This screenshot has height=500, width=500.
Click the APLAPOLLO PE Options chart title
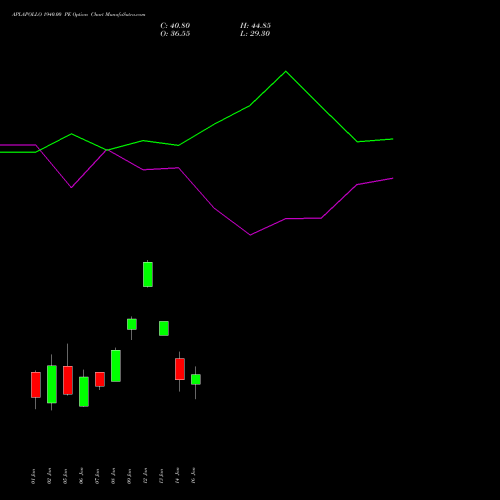pos(79,15)
